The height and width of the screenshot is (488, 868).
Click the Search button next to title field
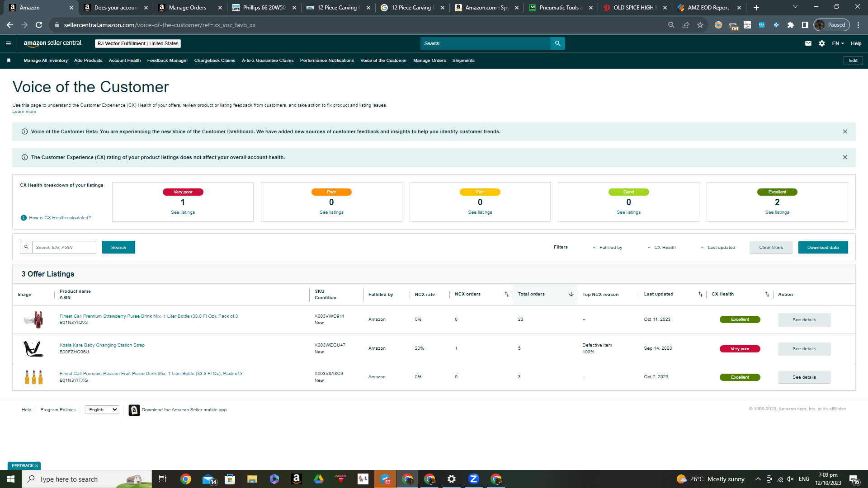coord(118,247)
